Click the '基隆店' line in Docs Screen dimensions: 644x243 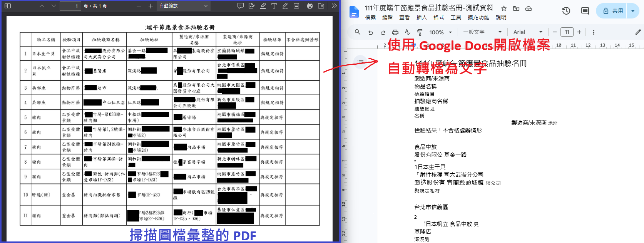(423, 232)
